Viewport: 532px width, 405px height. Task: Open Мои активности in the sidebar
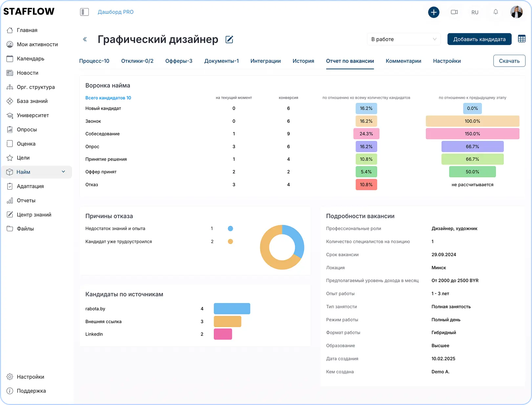coord(37,44)
